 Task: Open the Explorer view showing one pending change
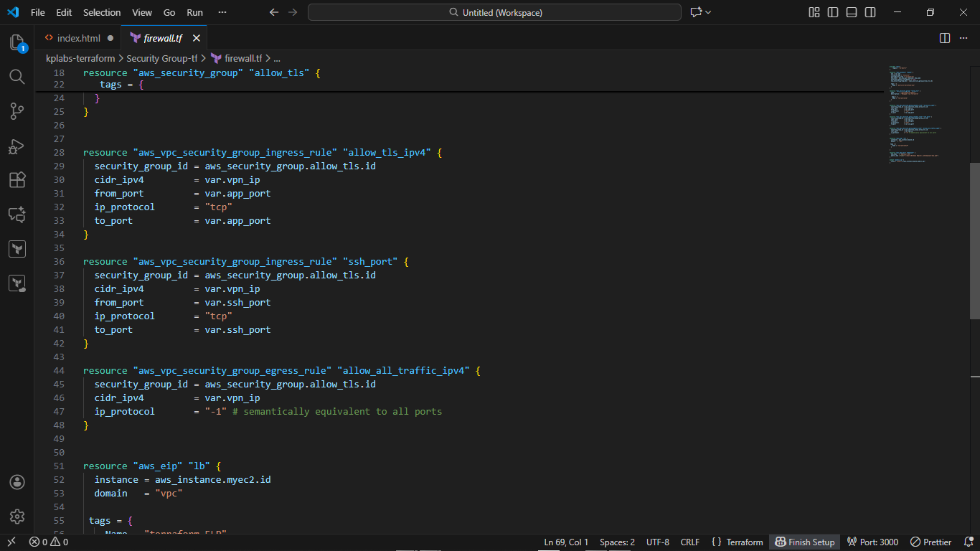pos(17,43)
